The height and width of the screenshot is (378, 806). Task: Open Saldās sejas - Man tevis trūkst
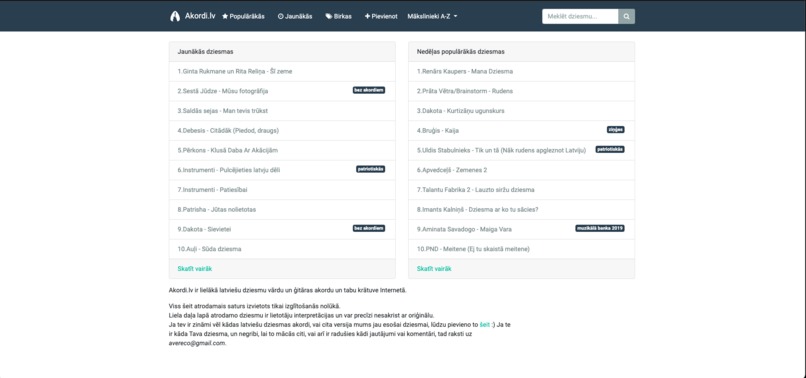[x=223, y=111]
